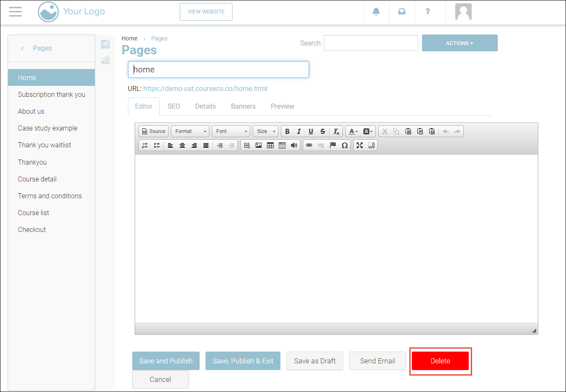Add a hyperlink with the link icon
The image size is (566, 392).
click(309, 145)
